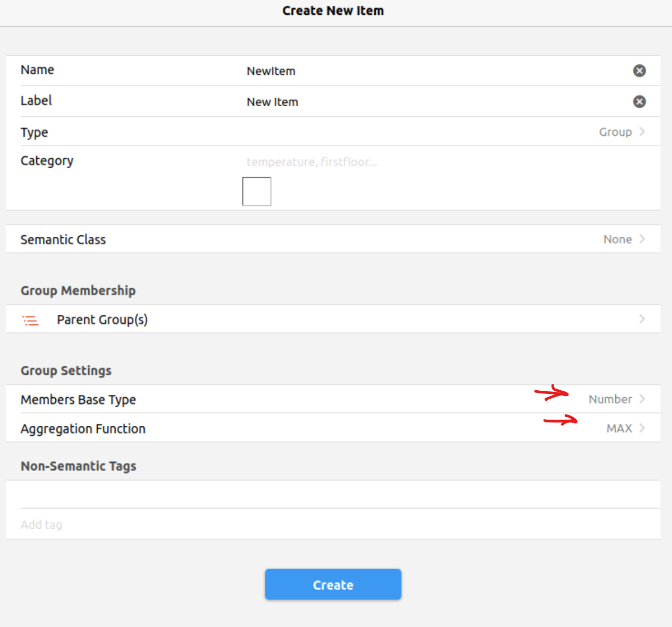Click the empty category icon preview box
The width and height of the screenshot is (672, 627).
(x=257, y=192)
